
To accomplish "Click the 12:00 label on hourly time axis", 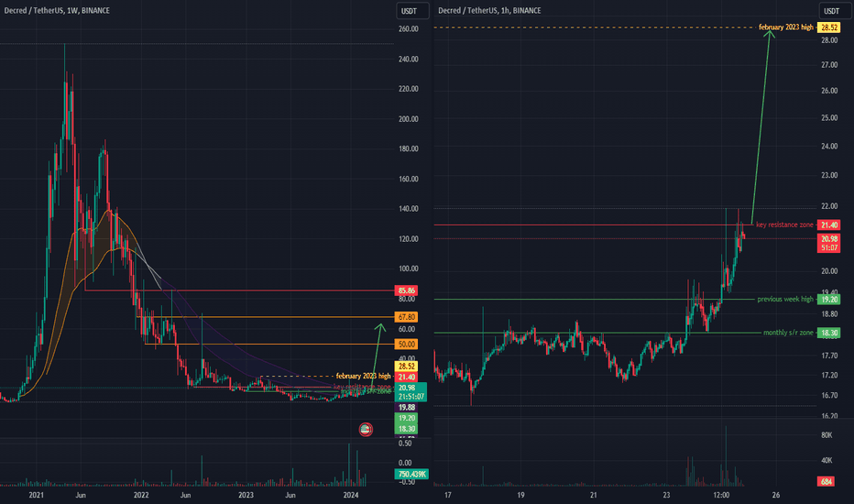I will click(721, 495).
